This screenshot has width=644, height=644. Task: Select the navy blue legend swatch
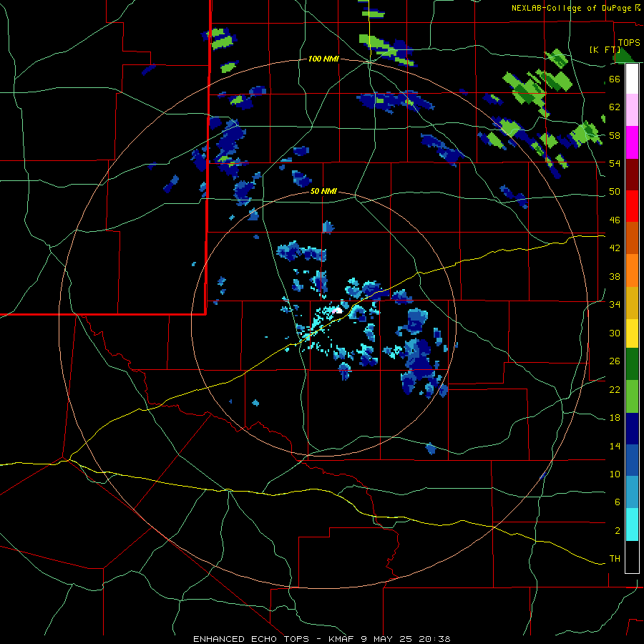[632, 429]
